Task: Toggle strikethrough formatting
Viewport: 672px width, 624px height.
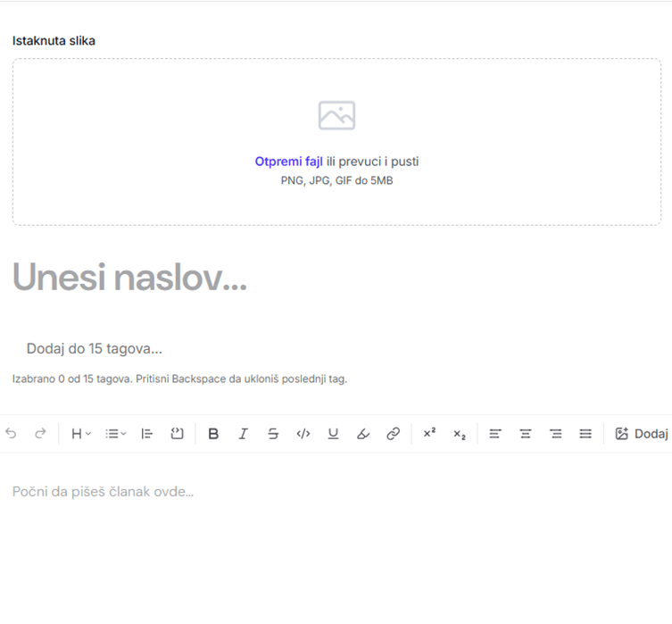Action: point(273,434)
